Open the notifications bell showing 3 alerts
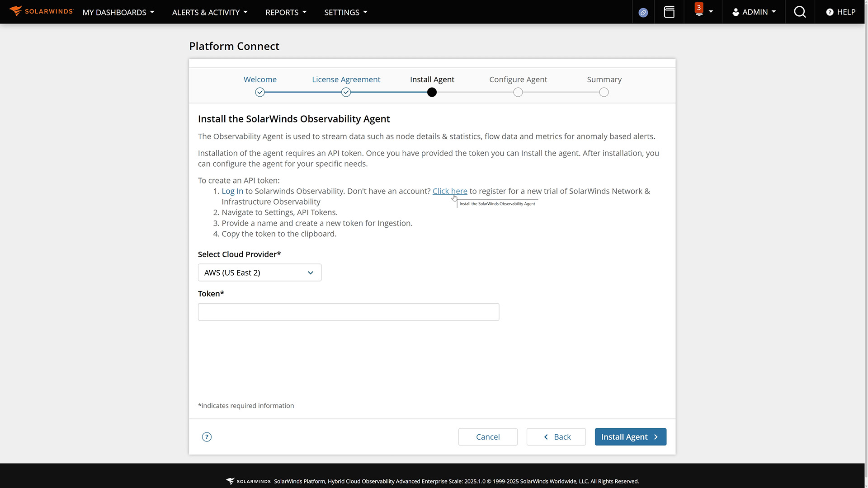Image resolution: width=868 pixels, height=488 pixels. point(698,12)
